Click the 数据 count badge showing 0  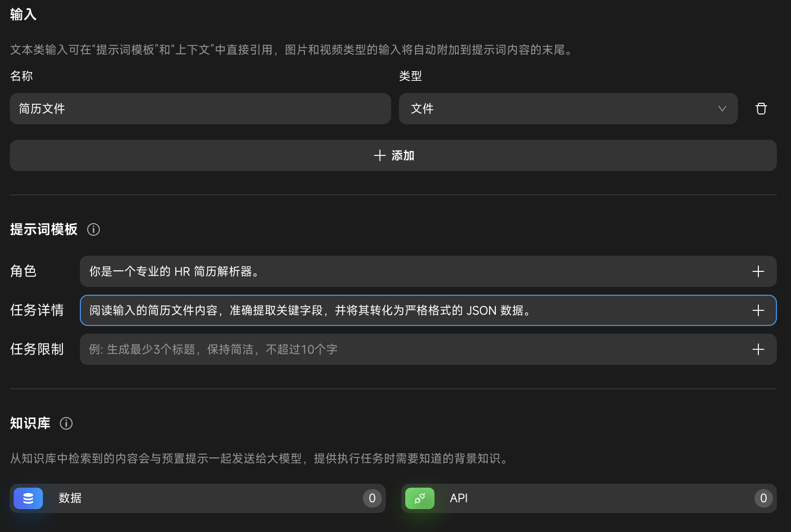click(x=372, y=498)
